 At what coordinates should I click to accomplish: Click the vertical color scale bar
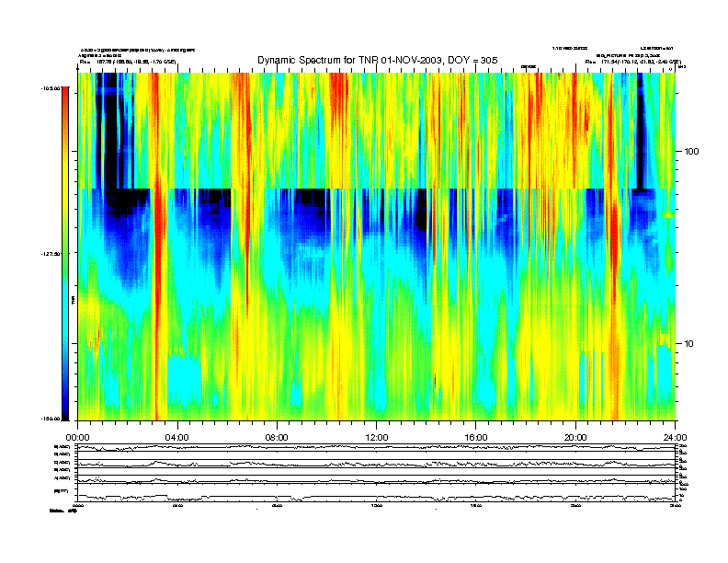[x=65, y=254]
